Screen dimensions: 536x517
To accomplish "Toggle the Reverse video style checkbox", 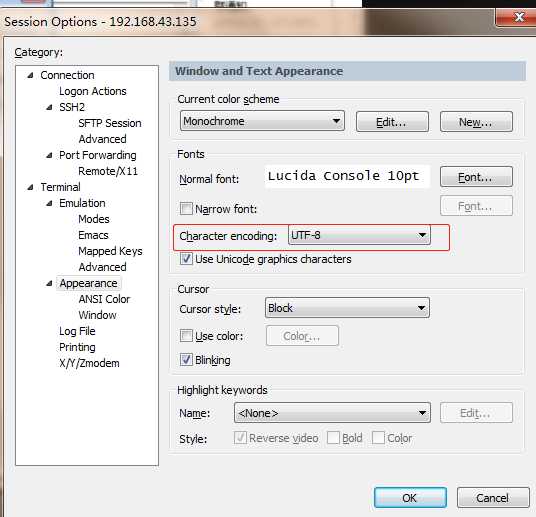I will pyautogui.click(x=240, y=438).
